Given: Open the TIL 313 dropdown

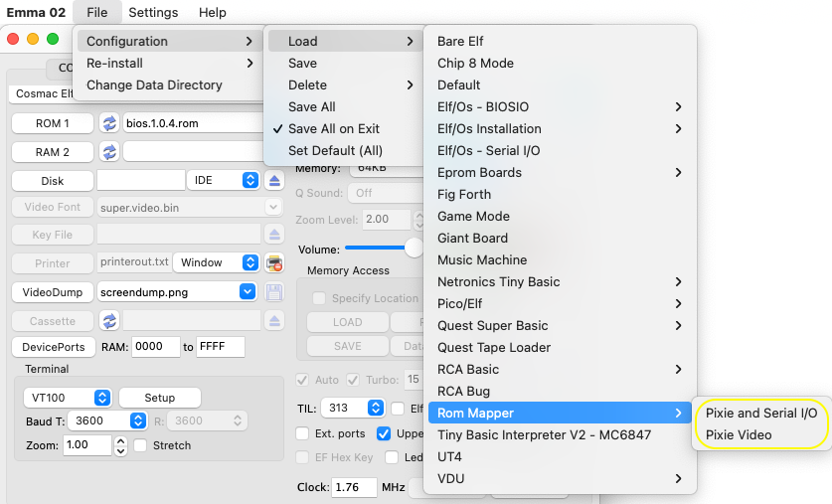Looking at the screenshot, I should [353, 408].
